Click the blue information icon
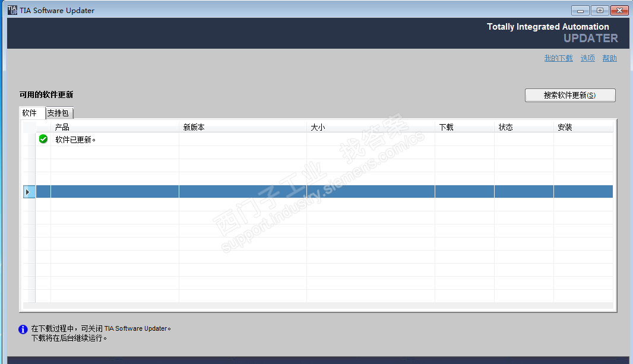The height and width of the screenshot is (364, 633). [23, 330]
